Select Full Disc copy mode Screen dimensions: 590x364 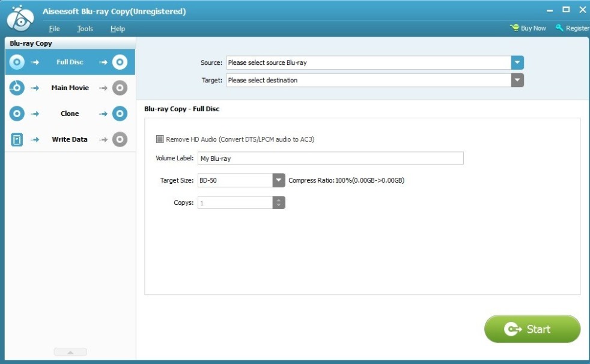tap(70, 62)
